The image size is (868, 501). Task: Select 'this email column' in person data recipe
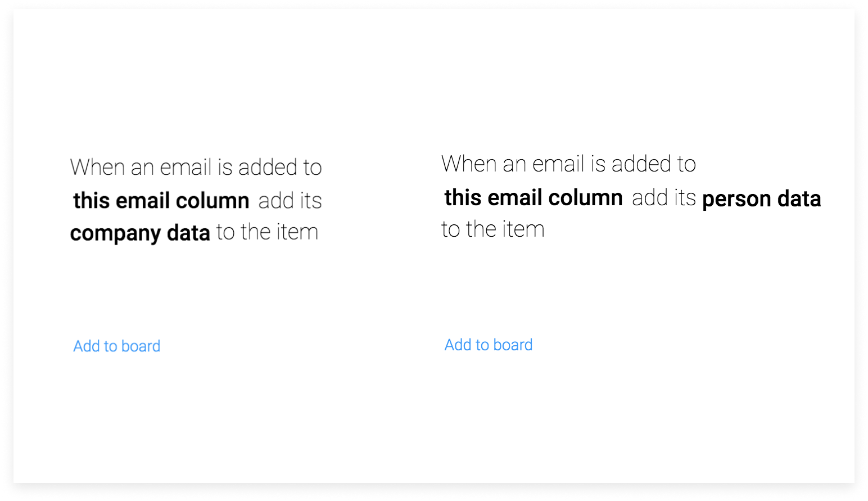(x=534, y=197)
